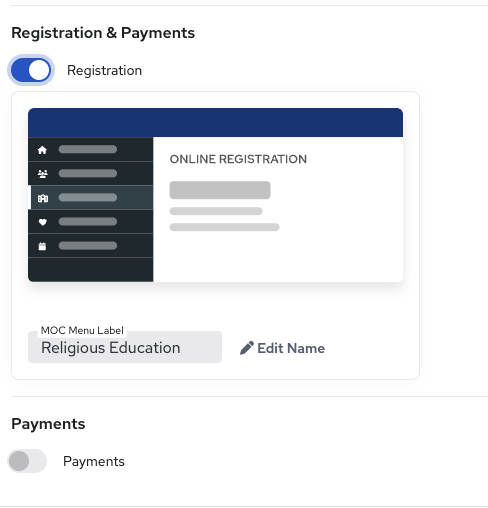Image resolution: width=488 pixels, height=508 pixels.
Task: Select the fourth menu row placeholder with heart
Action: pos(91,222)
